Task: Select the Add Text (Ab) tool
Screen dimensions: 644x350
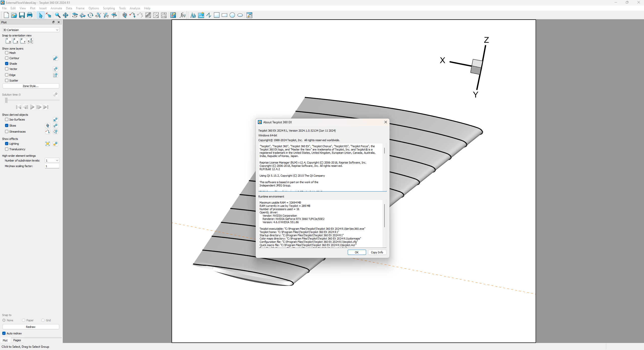Action: point(193,15)
